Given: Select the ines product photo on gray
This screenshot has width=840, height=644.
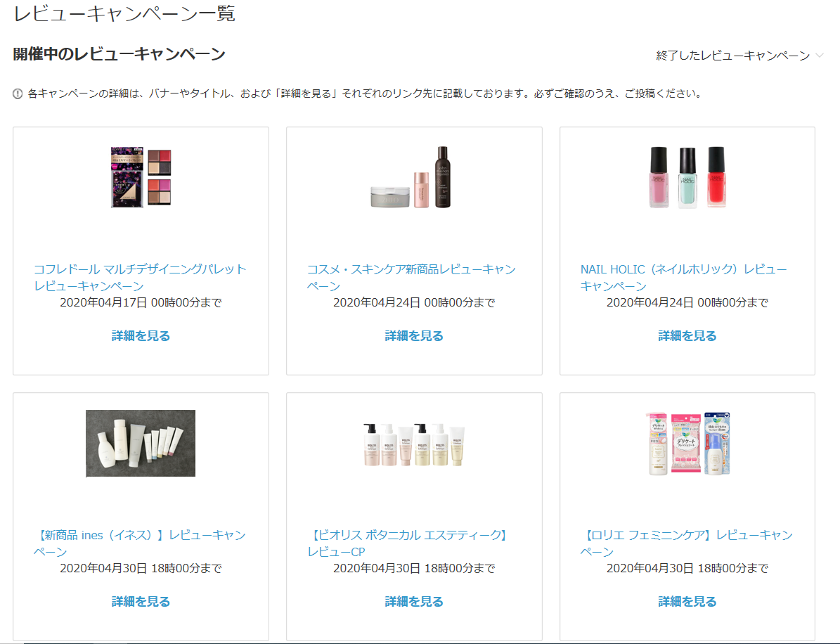Looking at the screenshot, I should 141,443.
